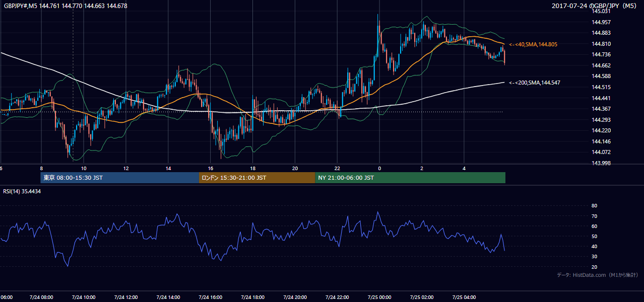Click the 143.998 price axis label
The image size is (644, 302).
[601, 163]
